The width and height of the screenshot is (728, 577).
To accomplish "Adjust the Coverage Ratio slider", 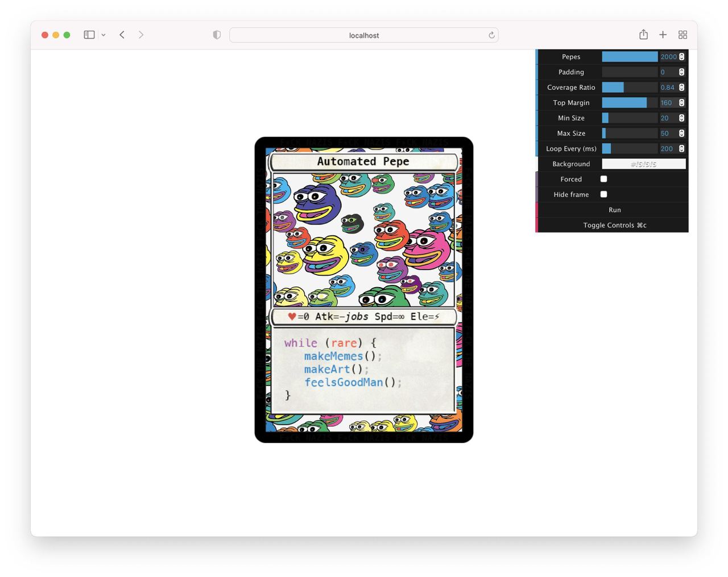I will (x=630, y=88).
